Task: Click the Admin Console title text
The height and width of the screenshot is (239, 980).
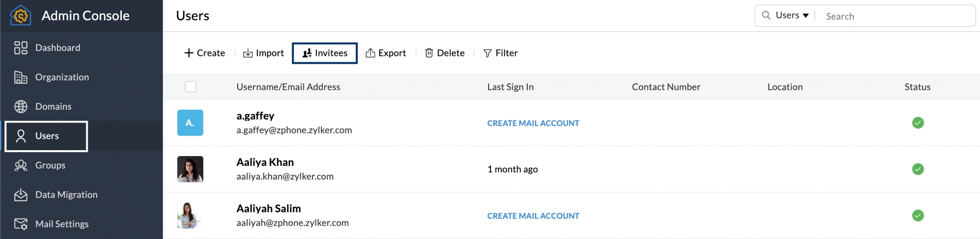Action: tap(86, 16)
